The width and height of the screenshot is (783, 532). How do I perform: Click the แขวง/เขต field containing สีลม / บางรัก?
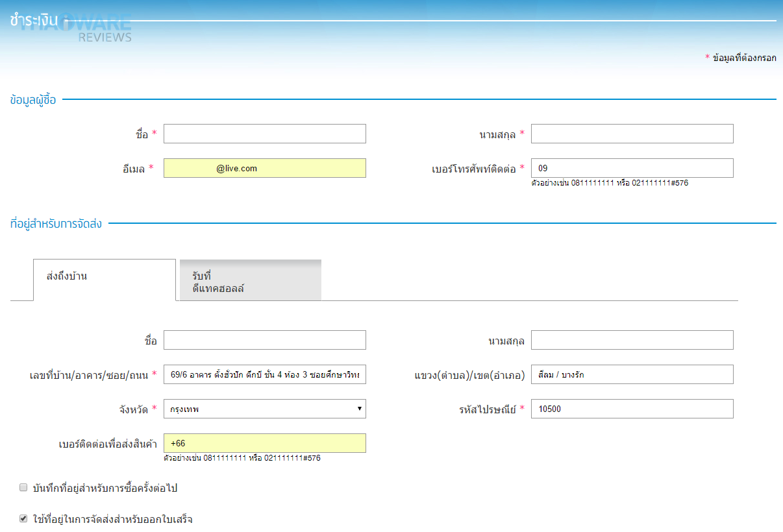[x=632, y=374]
